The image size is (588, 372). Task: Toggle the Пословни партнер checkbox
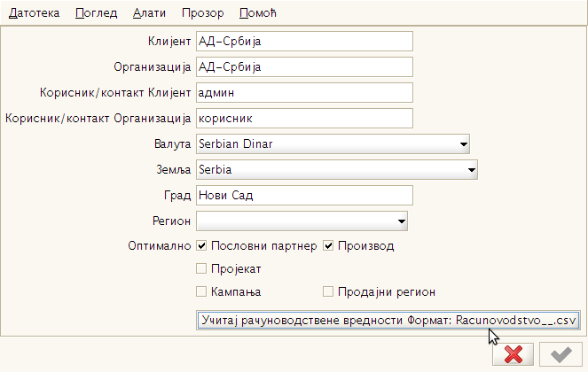[202, 245]
